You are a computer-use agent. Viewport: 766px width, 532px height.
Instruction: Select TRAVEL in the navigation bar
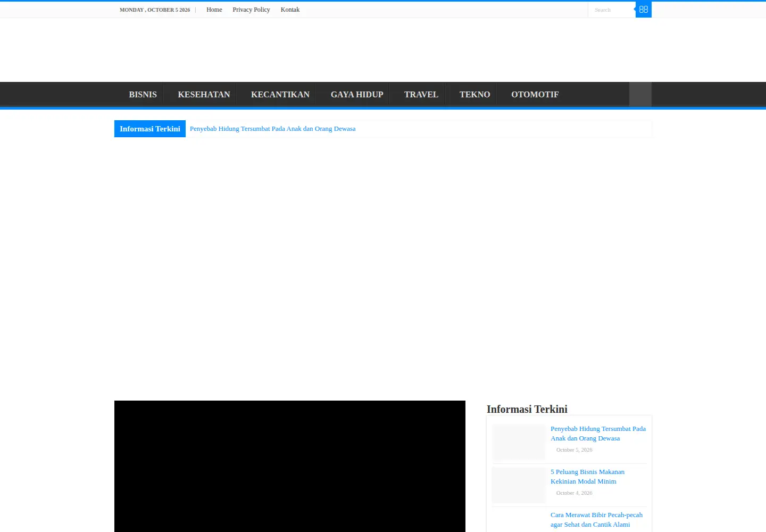(x=421, y=95)
